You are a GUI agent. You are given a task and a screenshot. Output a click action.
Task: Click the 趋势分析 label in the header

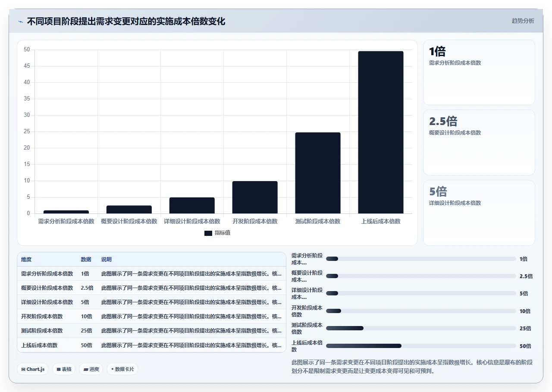click(x=523, y=21)
